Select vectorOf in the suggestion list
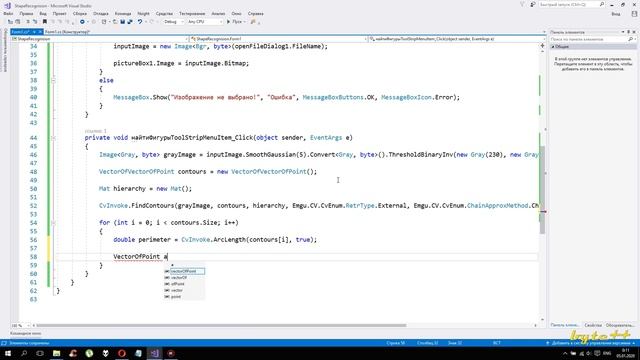 (184, 278)
